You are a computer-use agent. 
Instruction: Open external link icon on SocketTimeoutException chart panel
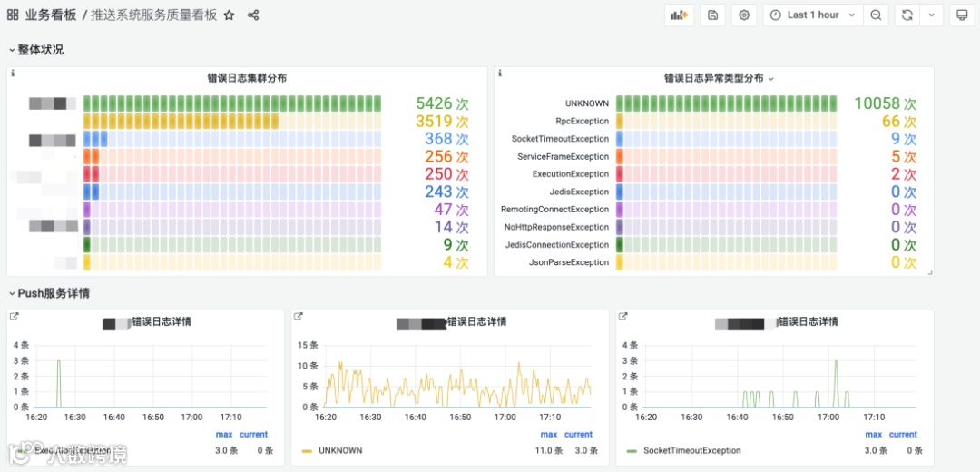pos(623,317)
